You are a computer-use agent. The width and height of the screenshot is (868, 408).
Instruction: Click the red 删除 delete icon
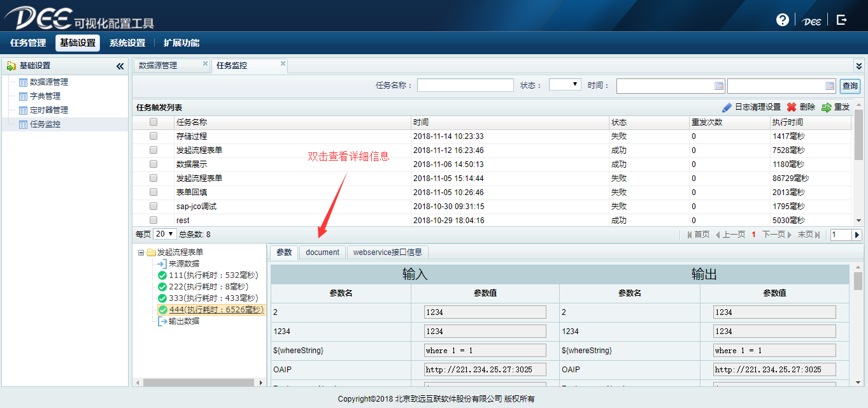coord(792,108)
